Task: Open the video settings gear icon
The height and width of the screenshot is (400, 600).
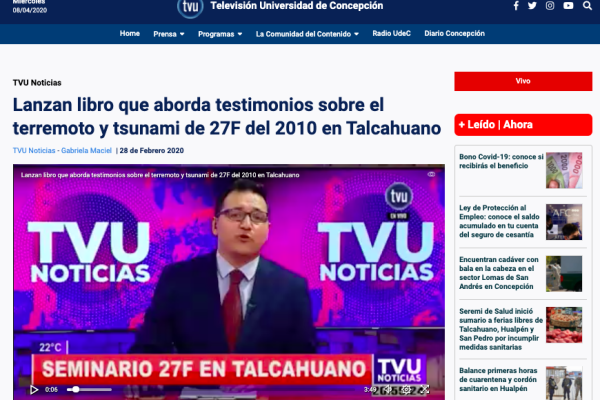Action: (406, 390)
